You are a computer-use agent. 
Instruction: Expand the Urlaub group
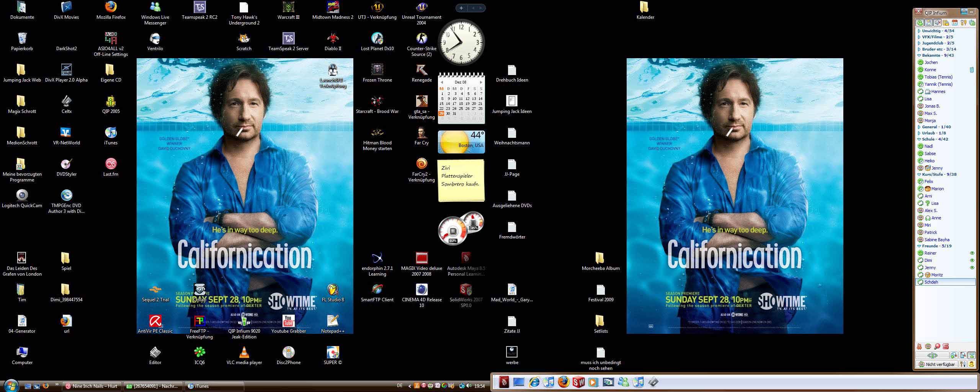[x=919, y=133]
